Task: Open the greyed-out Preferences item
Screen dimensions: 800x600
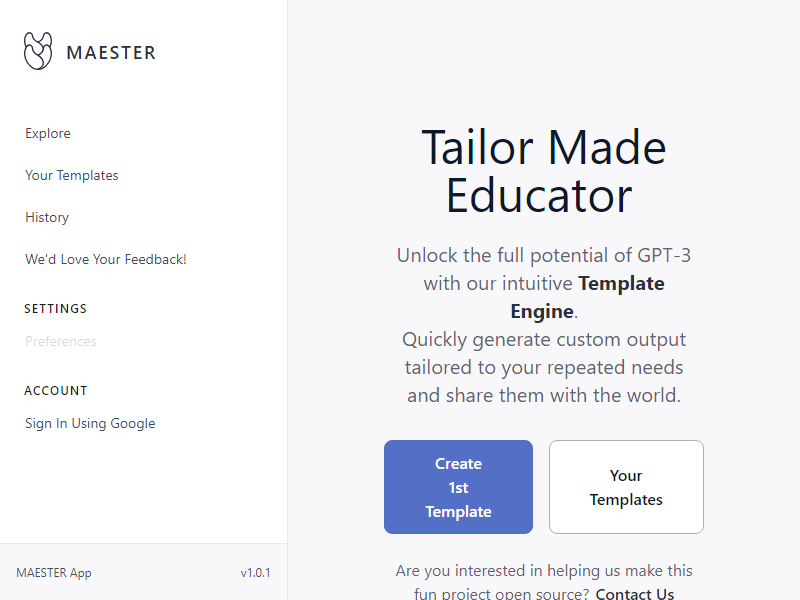Action: [61, 342]
